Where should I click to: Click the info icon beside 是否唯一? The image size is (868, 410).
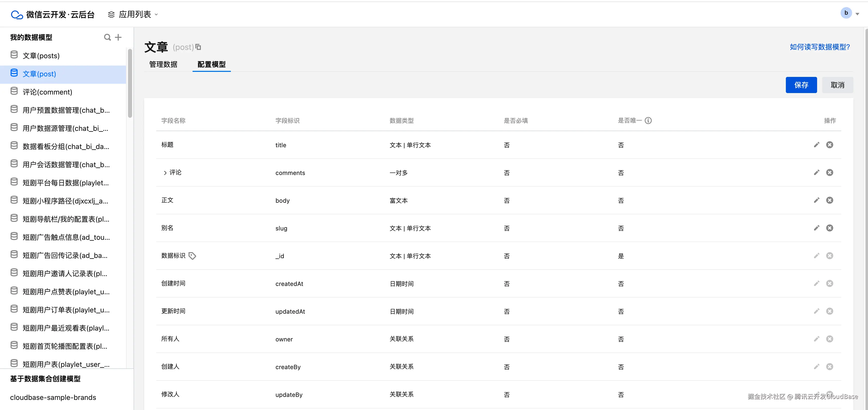[648, 121]
